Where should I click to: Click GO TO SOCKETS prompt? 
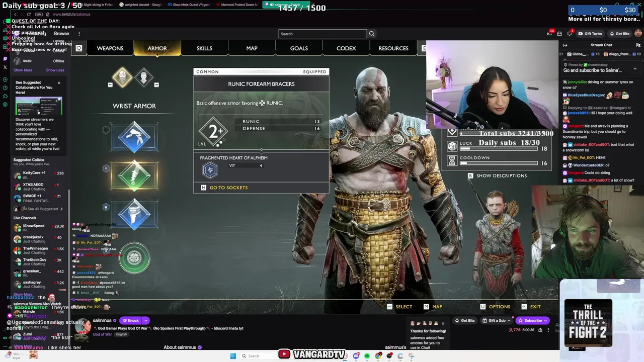[224, 188]
